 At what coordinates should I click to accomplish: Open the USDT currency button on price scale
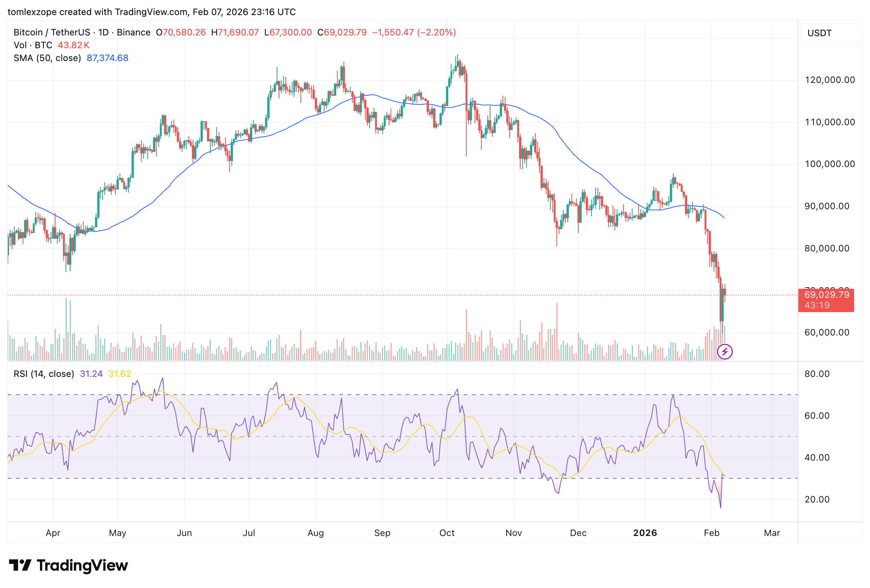[x=829, y=33]
